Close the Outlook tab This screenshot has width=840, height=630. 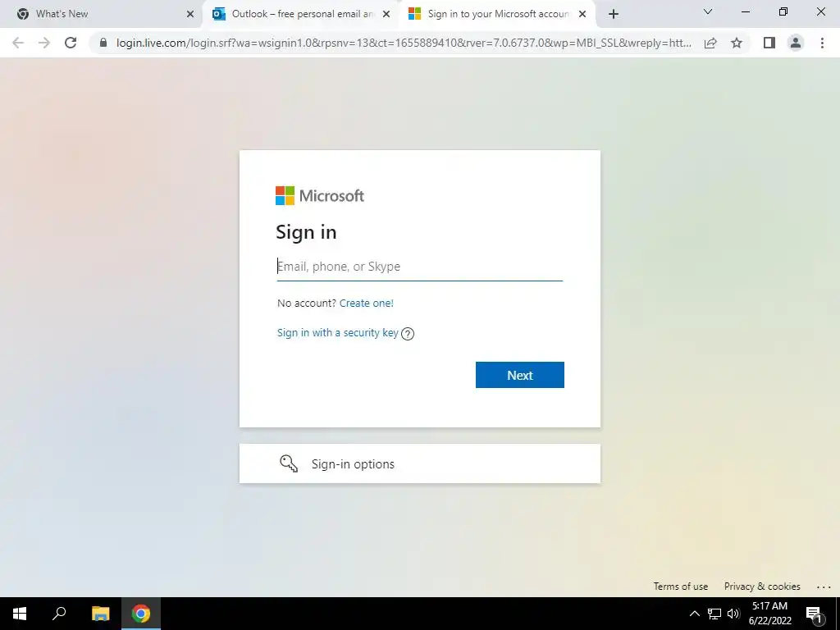(x=386, y=14)
